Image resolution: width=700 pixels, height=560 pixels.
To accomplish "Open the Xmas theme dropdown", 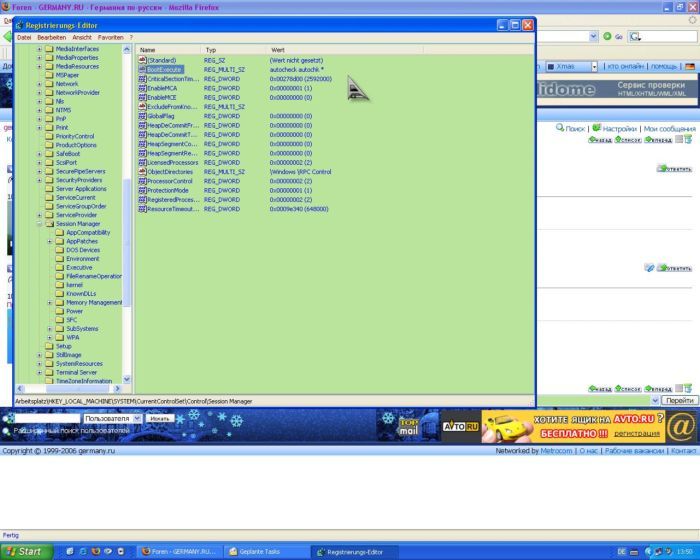I will [x=595, y=66].
